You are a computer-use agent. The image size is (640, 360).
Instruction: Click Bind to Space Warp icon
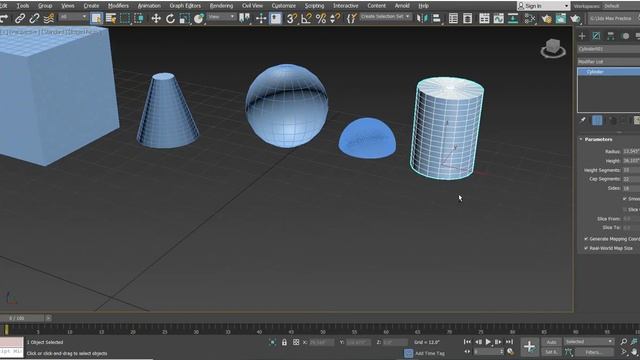(x=49, y=18)
